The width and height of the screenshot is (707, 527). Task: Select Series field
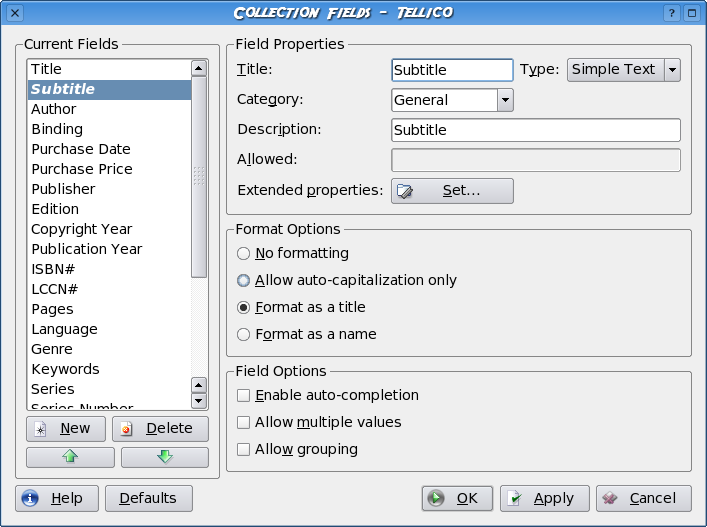point(110,389)
